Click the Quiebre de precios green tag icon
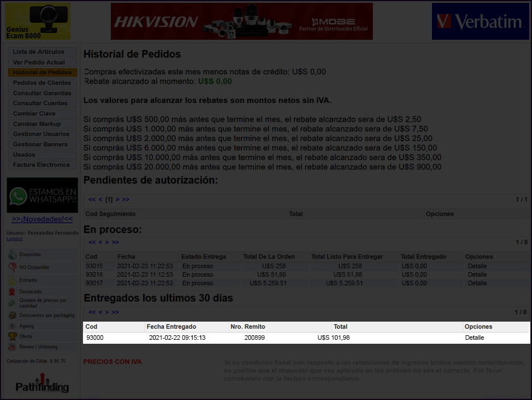The image size is (532, 400). (x=12, y=303)
